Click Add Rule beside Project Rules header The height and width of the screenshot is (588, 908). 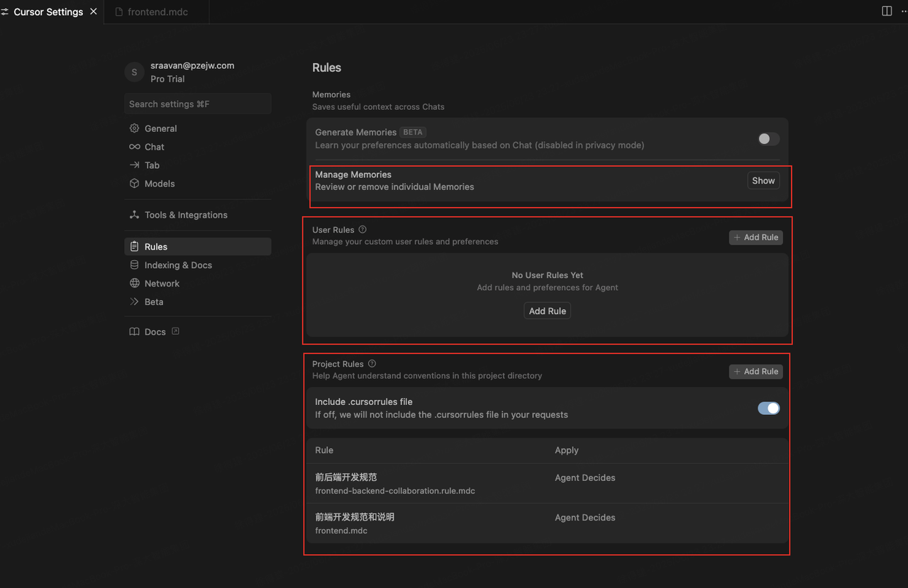756,372
